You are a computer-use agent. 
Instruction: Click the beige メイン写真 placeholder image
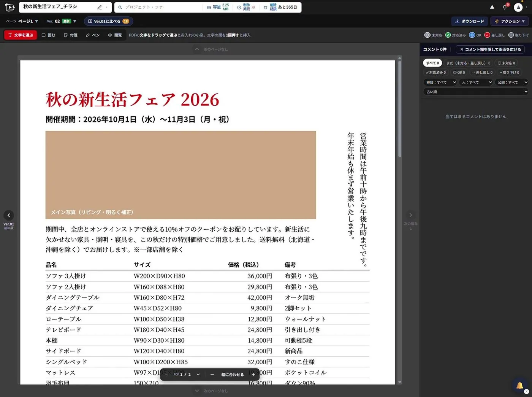[180, 175]
